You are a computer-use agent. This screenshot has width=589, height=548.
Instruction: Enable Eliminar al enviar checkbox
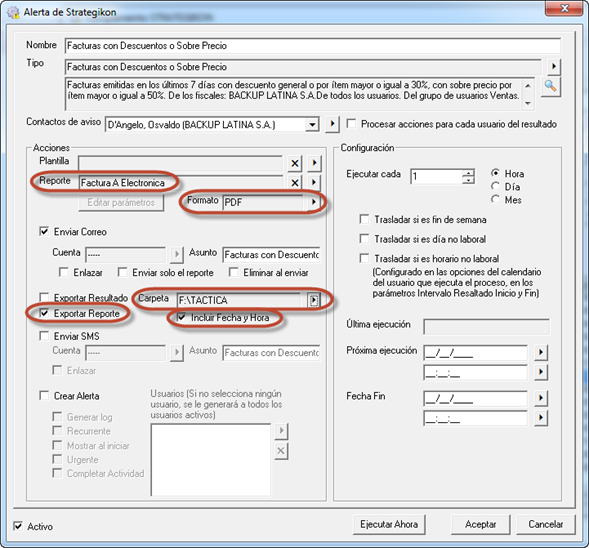tap(234, 272)
